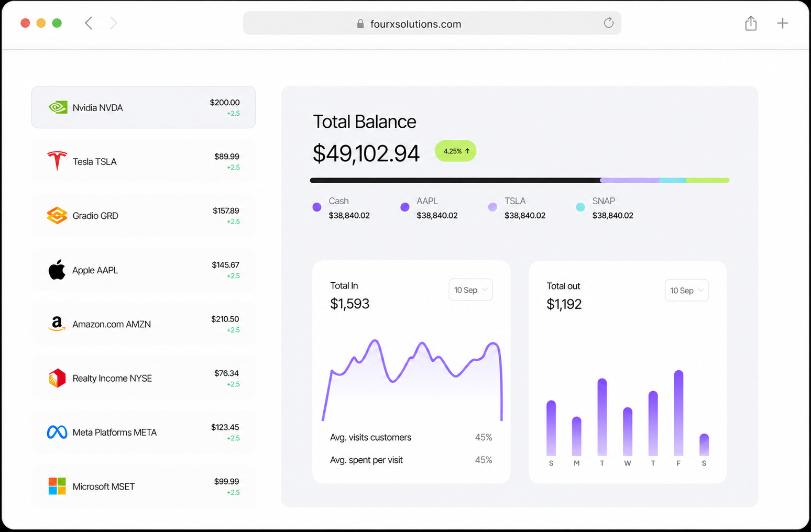The height and width of the screenshot is (532, 811).
Task: Click the Amazon.com AMZN label
Action: tap(112, 324)
